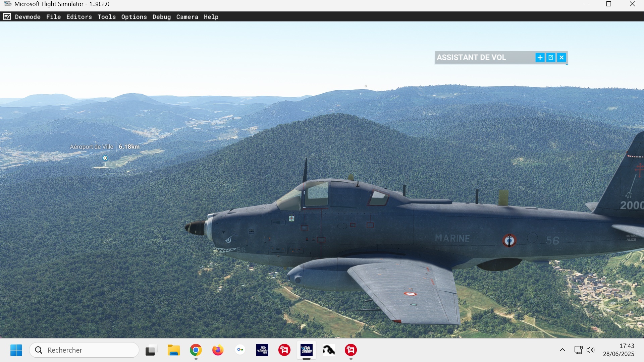
Task: Open Flight Simulator 2024 taskbar icon
Action: tap(262, 350)
